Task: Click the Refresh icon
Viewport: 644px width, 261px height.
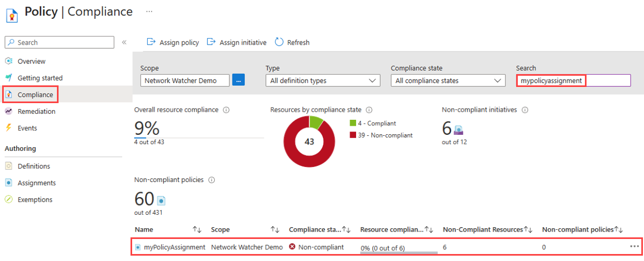Action: pyautogui.click(x=279, y=42)
